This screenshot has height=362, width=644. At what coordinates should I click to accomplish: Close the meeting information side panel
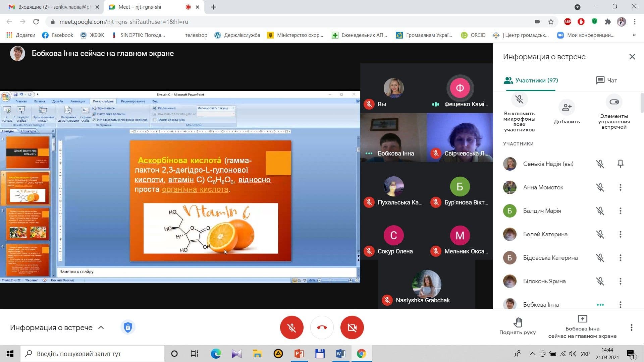pyautogui.click(x=632, y=57)
